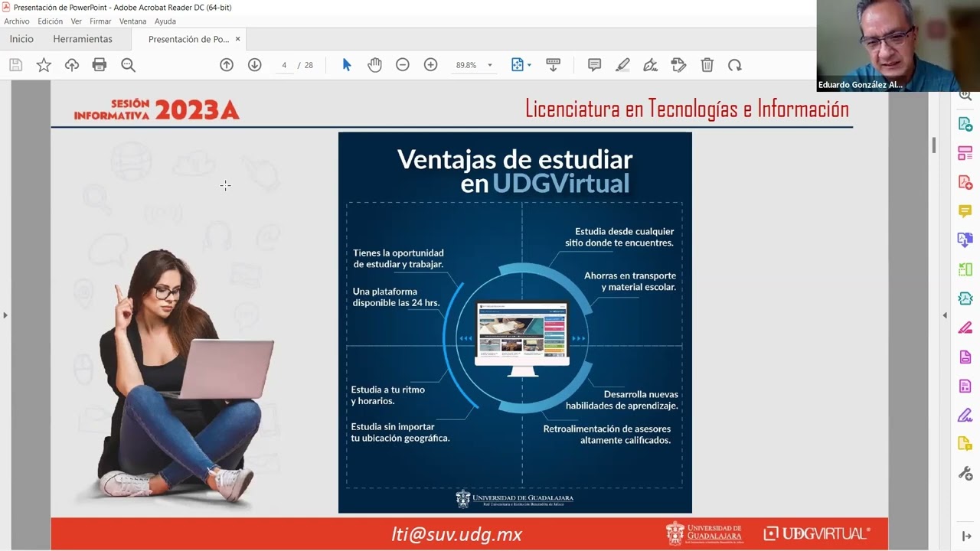Viewport: 980px width, 551px height.
Task: Open Export PDF tool in right sidebar
Action: point(965,124)
